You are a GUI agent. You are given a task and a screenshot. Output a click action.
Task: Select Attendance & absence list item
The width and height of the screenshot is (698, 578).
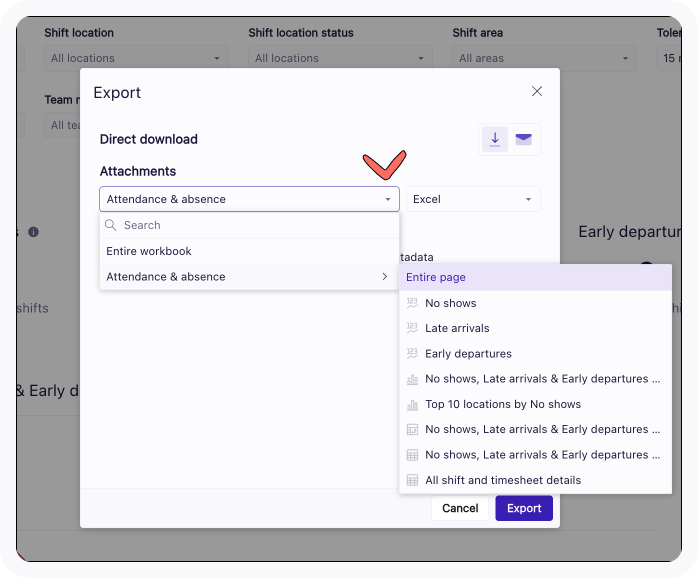pos(249,277)
